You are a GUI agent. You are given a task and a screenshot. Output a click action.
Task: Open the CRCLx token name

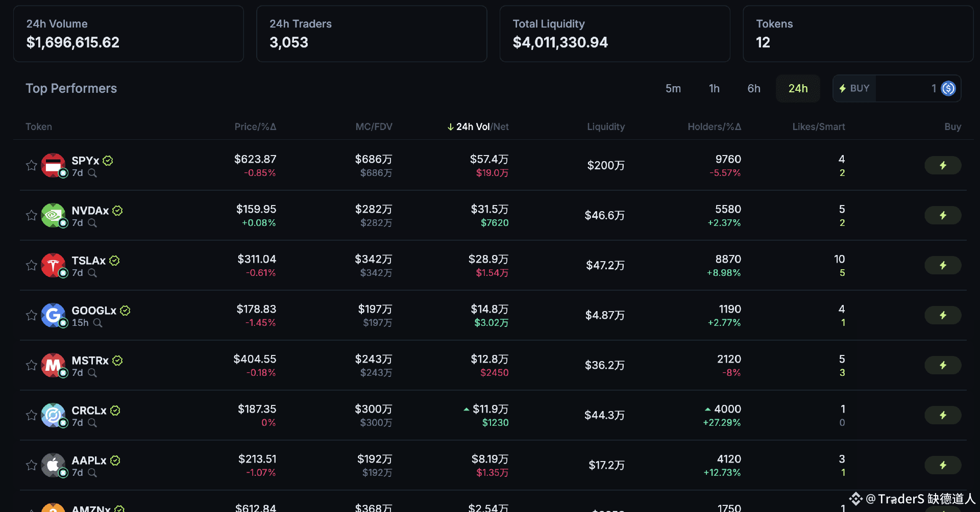(x=89, y=411)
